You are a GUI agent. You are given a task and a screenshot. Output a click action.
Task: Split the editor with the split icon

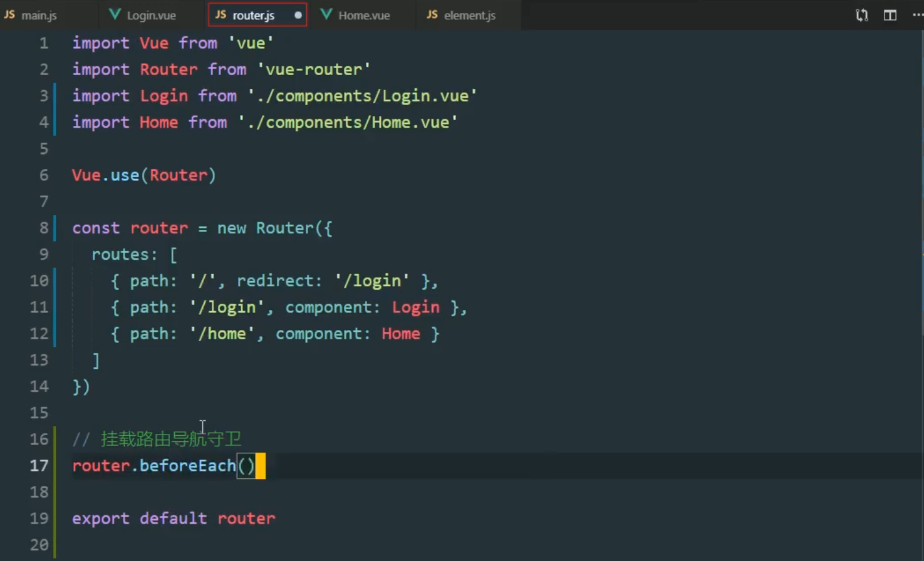click(890, 15)
